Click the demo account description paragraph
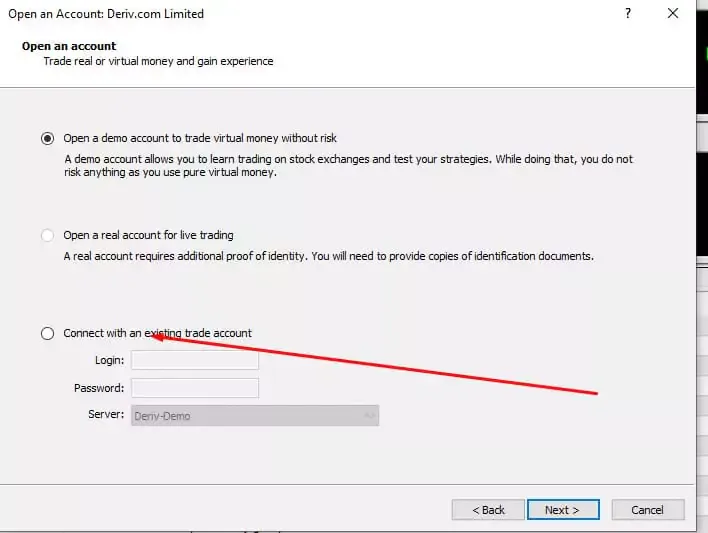This screenshot has height=533, width=708. tap(349, 166)
